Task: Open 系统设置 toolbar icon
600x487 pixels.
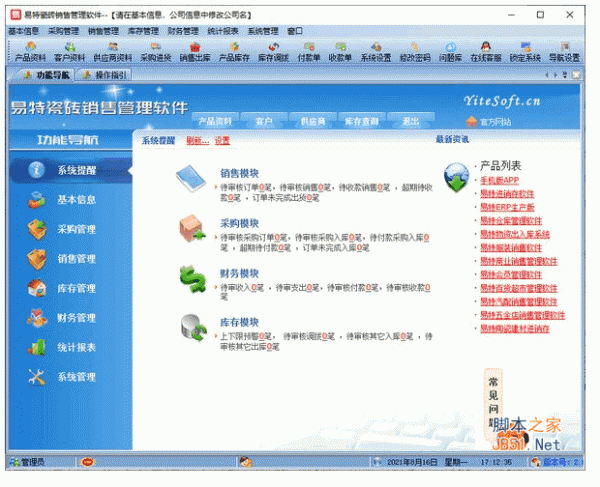Action: point(376,52)
